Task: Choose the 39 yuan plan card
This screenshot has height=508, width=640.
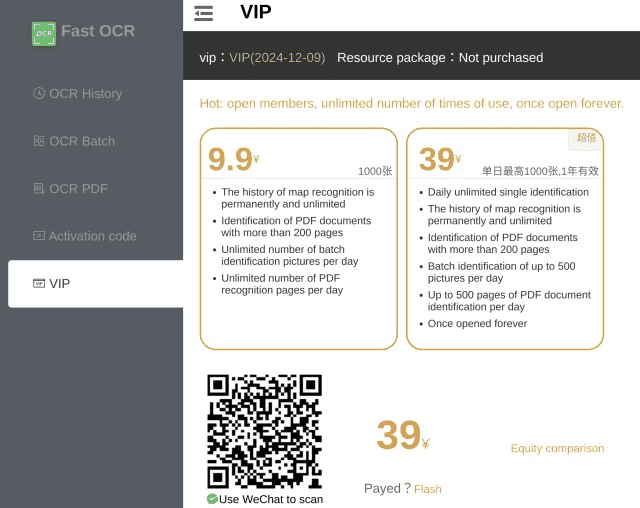Action: click(x=504, y=238)
